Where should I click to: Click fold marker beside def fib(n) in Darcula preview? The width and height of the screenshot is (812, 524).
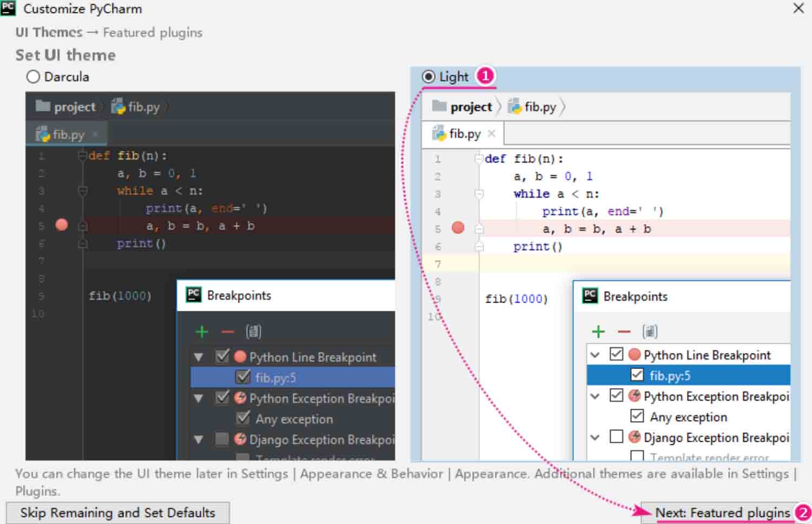83,156
